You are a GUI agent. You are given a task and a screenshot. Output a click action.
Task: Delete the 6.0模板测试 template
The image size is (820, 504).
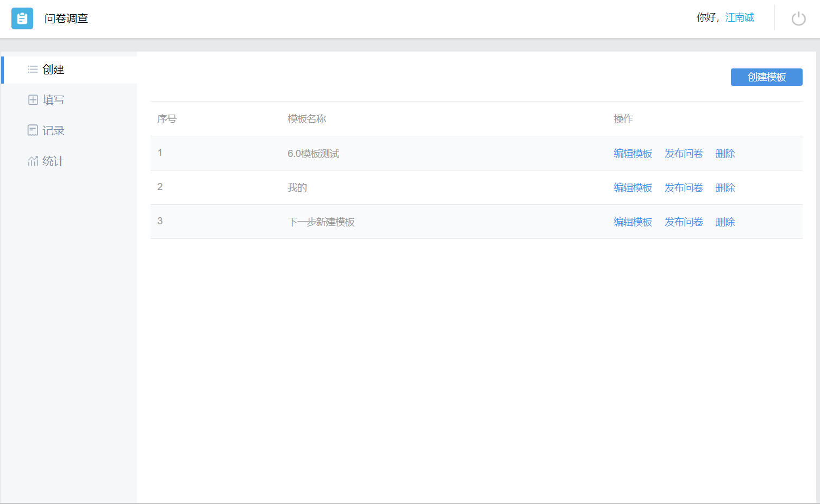click(x=725, y=154)
